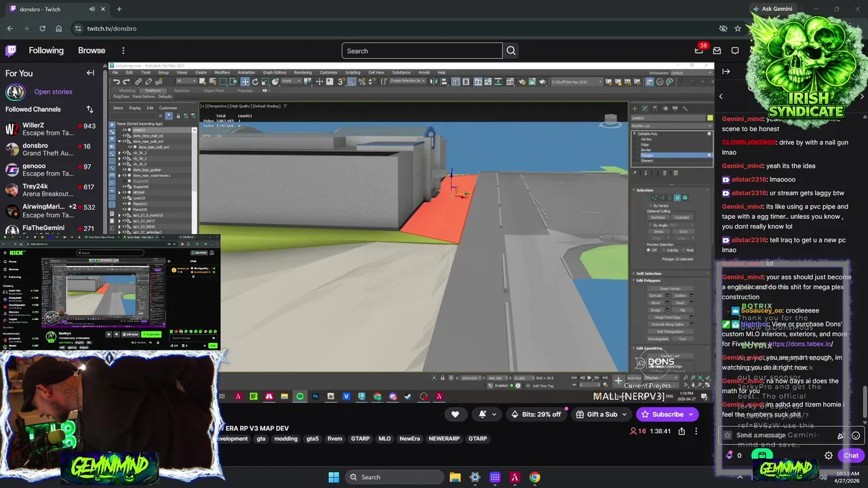Screen dimensions: 868x488
Task: Select the gta stream tag
Action: pyautogui.click(x=261, y=439)
